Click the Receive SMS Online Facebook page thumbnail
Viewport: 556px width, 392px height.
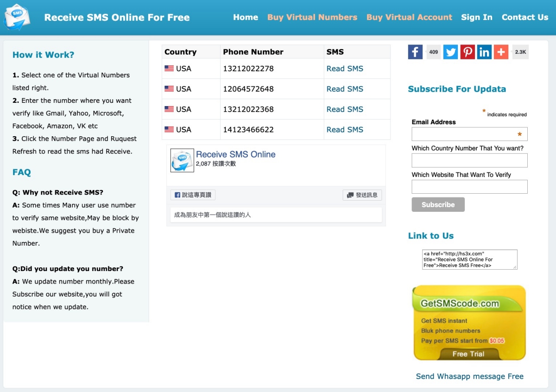pos(182,160)
